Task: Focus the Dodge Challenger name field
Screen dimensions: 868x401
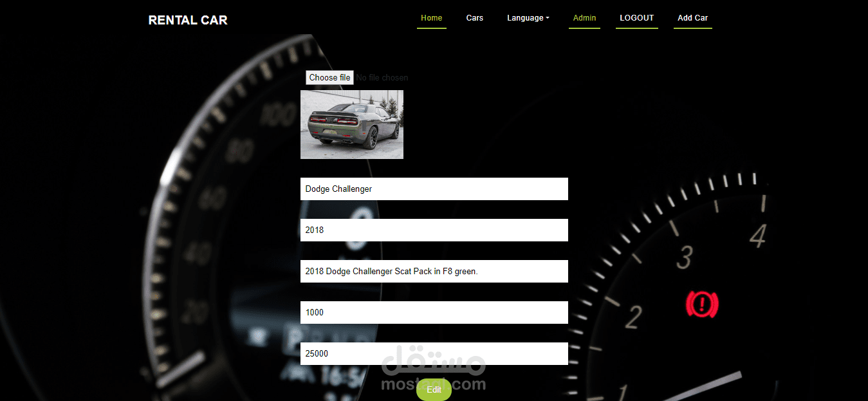Action: (434, 189)
